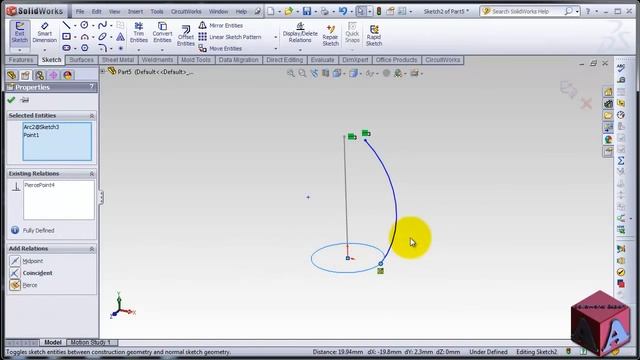Click the sigma equations icon on right toolbar
This screenshot has width=640, height=360.
tap(621, 160)
